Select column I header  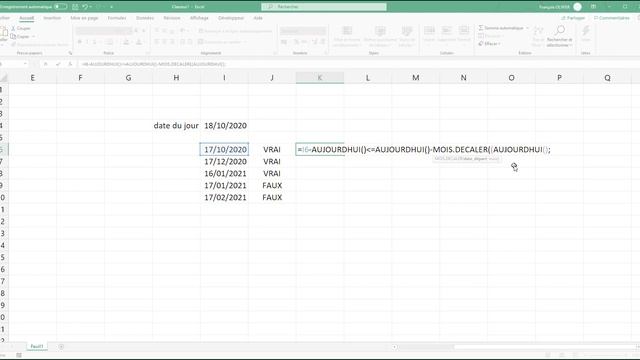tap(224, 78)
